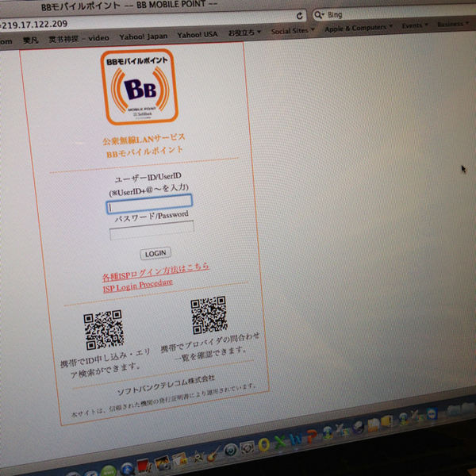Image resolution: width=476 pixels, height=476 pixels.
Task: Open the 樊凡 bookmark
Action: 31,40
